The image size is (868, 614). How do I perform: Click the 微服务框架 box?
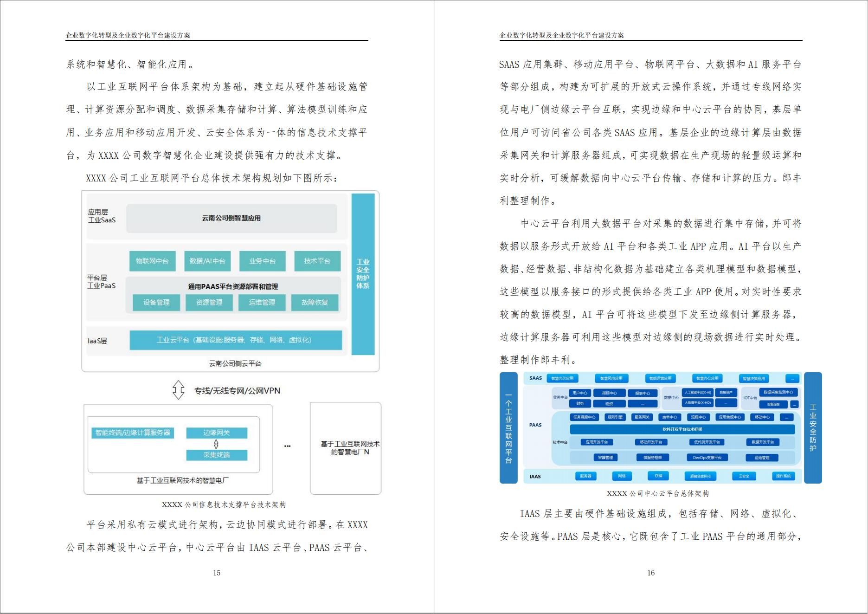(x=652, y=458)
